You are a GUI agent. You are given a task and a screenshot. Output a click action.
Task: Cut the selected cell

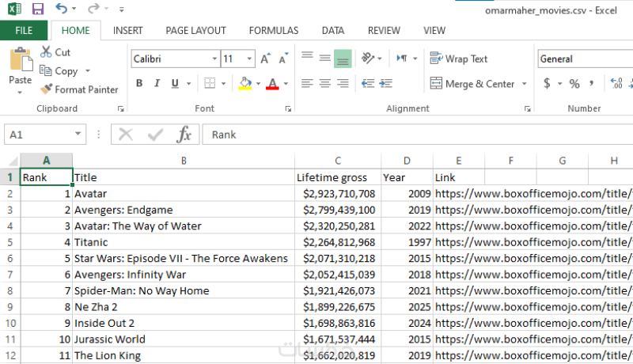(x=55, y=52)
